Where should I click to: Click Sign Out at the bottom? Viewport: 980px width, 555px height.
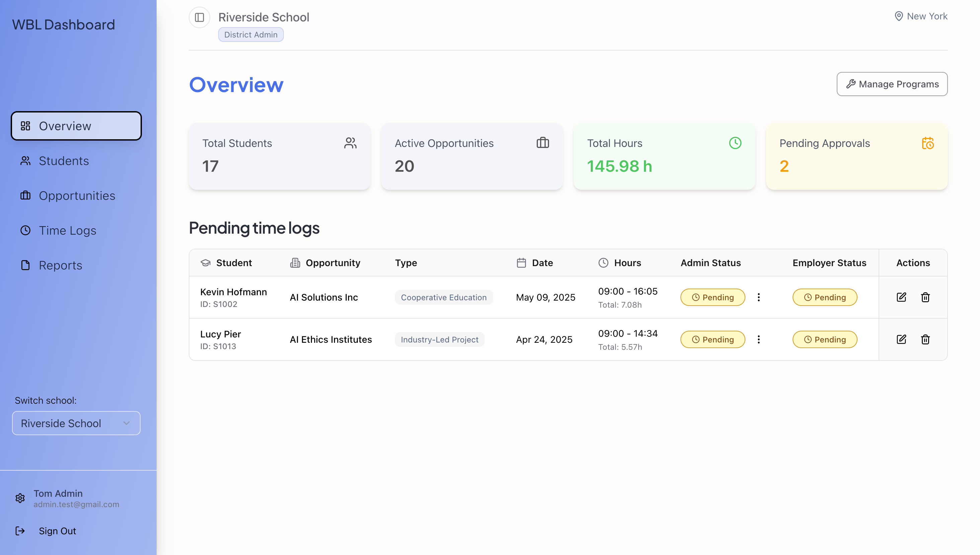coord(57,531)
